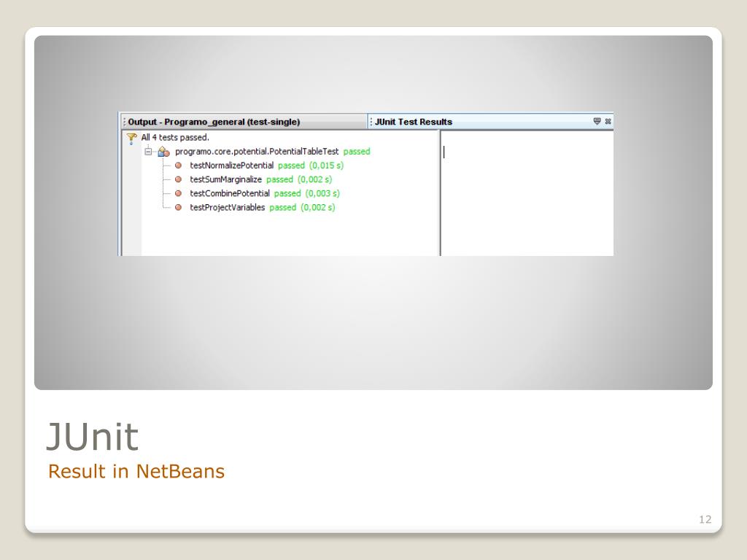Screen dimensions: 747x560
Task: Click the test suite icon for PotentialTableTest
Action: coord(163,152)
